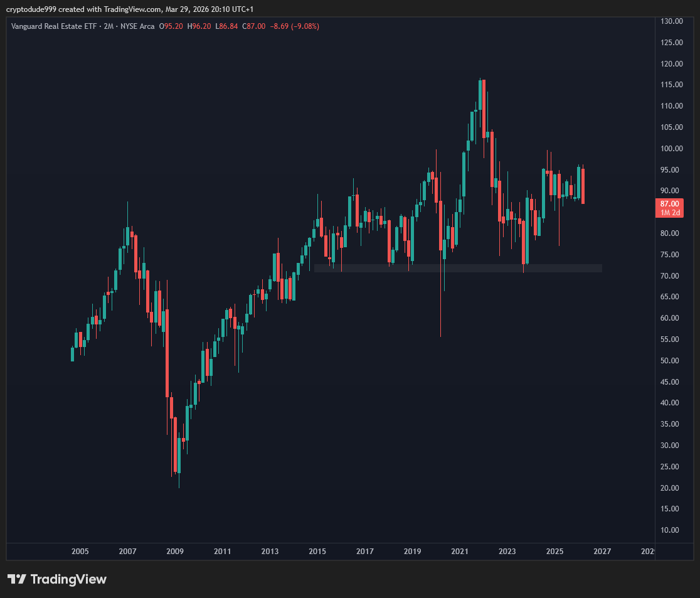Click the 20.00 price axis label

669,488
